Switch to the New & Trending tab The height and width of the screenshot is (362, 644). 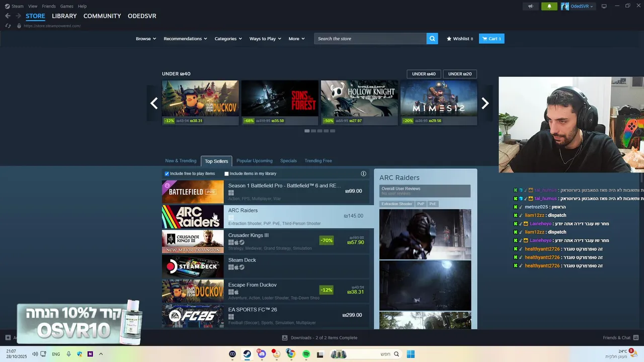(x=181, y=161)
